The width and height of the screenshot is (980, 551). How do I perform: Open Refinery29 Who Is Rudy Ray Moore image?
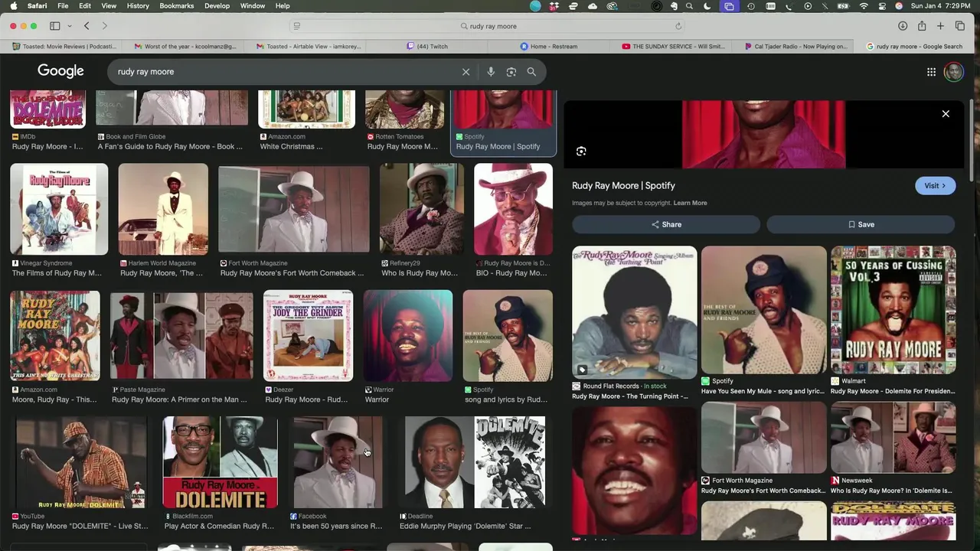[422, 209]
